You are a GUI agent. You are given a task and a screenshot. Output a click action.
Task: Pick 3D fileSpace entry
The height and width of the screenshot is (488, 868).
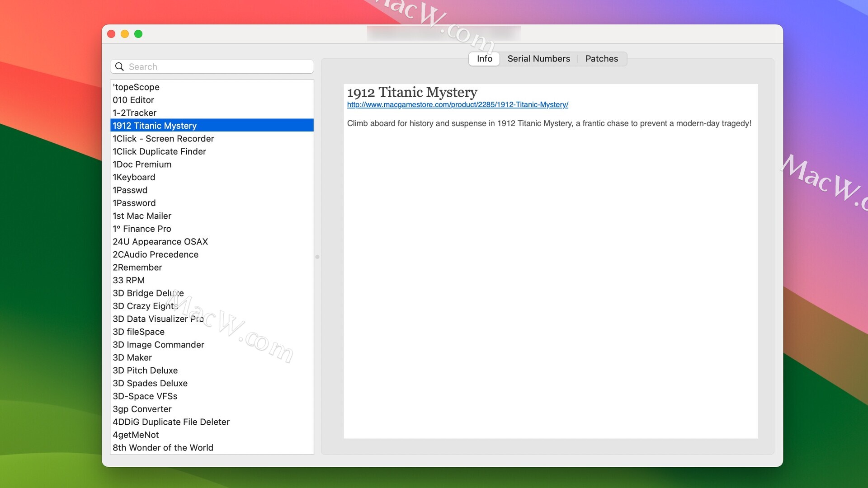[x=212, y=332]
